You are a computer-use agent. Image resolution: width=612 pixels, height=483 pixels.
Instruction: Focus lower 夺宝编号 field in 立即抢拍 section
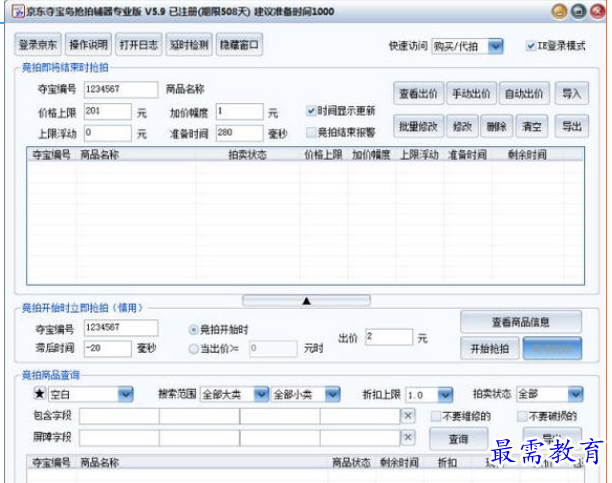[x=121, y=328]
